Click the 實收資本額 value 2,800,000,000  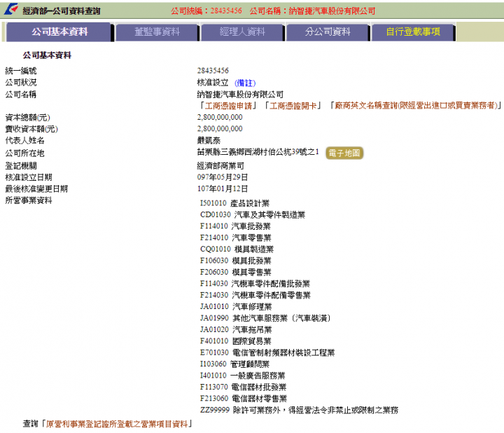(x=220, y=129)
